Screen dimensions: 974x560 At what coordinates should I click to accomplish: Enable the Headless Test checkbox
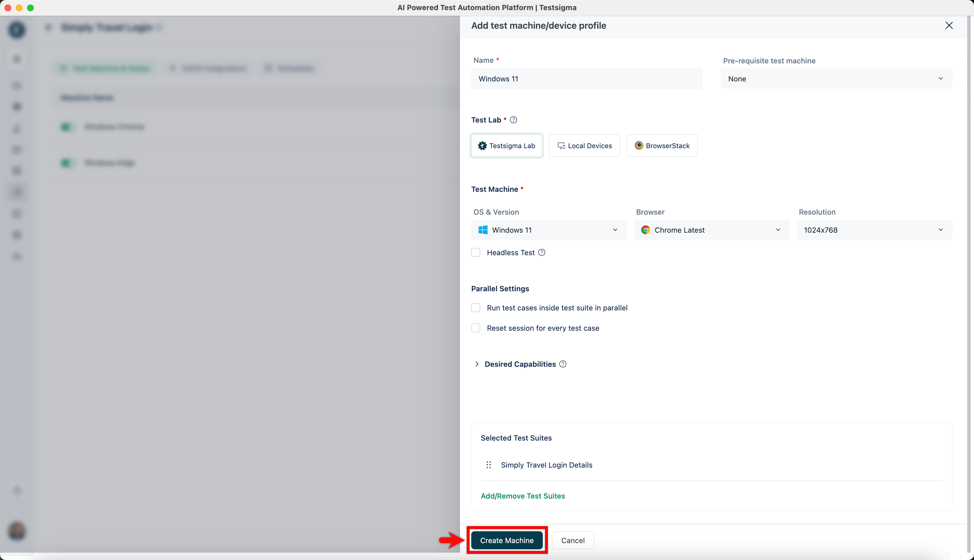(x=476, y=253)
